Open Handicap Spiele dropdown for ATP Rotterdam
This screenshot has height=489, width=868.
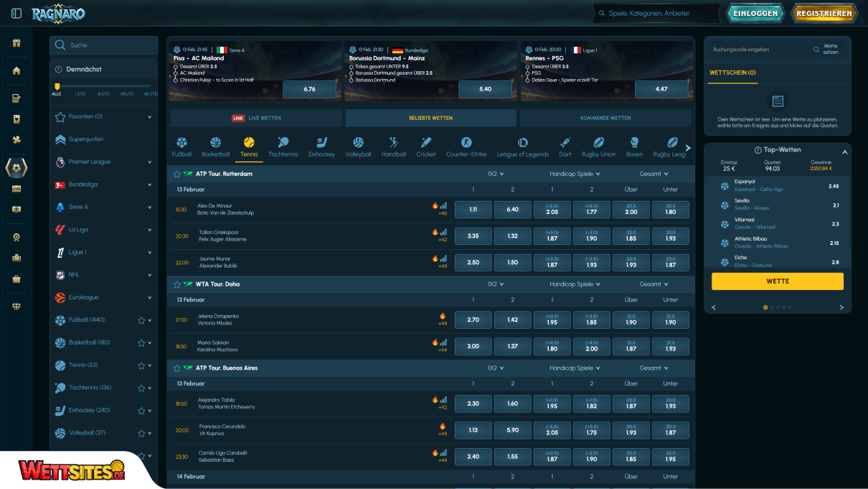point(575,174)
